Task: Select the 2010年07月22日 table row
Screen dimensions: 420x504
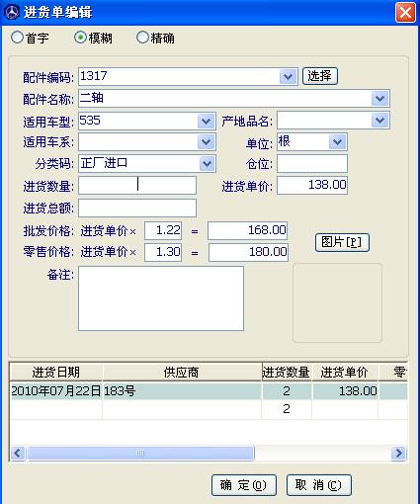Action: (x=209, y=391)
